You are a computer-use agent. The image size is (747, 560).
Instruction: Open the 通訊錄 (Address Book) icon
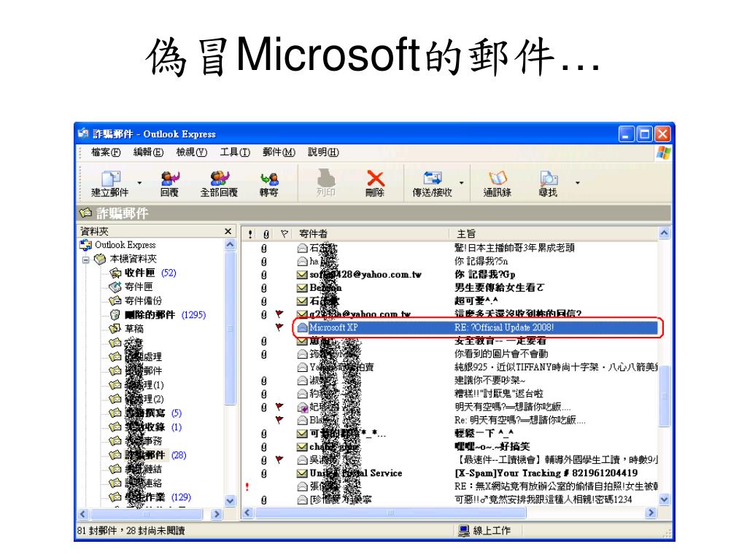pos(498,178)
